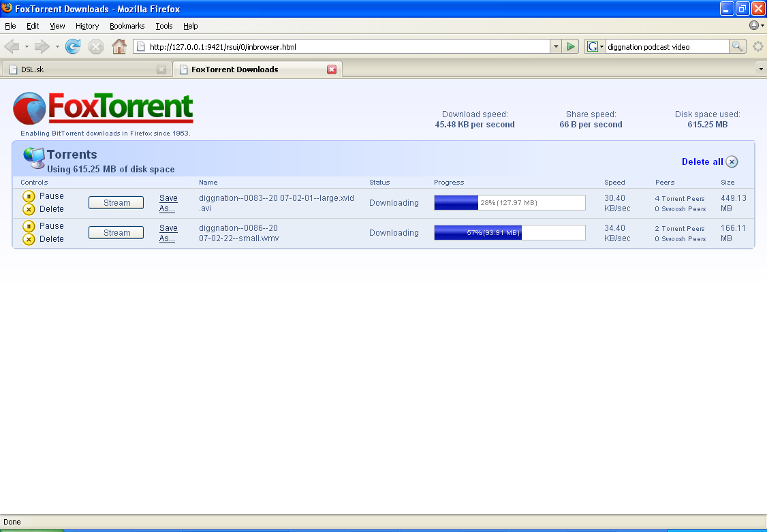Open the Edit menu
The height and width of the screenshot is (532, 767).
pos(33,26)
